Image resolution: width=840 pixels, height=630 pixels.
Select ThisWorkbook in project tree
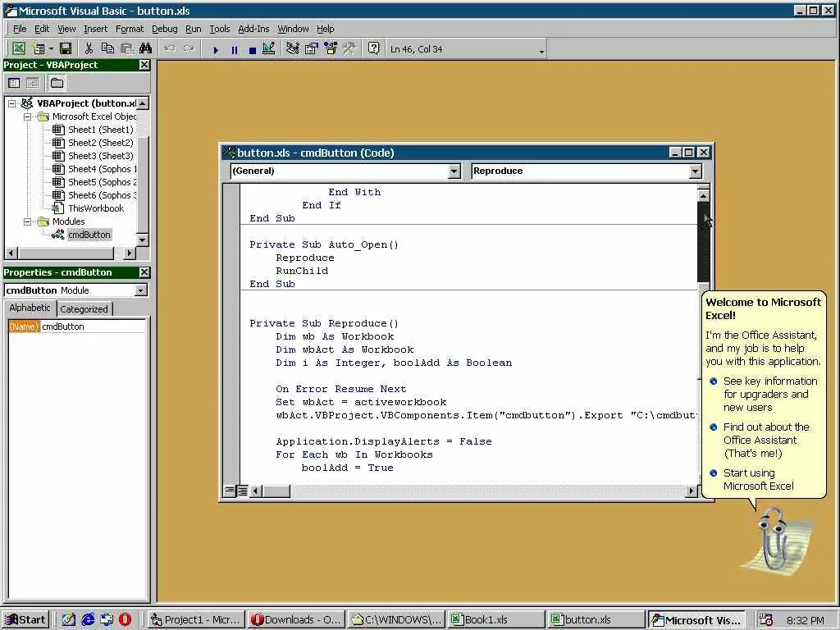95,208
